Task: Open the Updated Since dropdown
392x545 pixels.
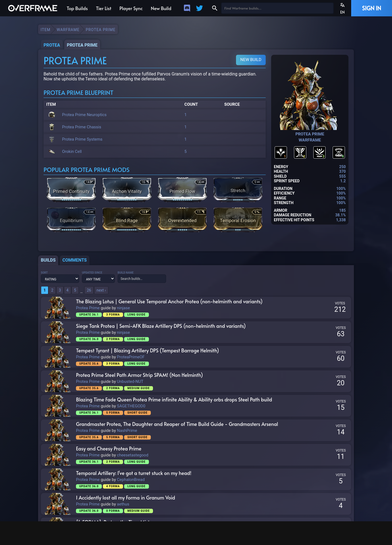Action: tap(98, 279)
